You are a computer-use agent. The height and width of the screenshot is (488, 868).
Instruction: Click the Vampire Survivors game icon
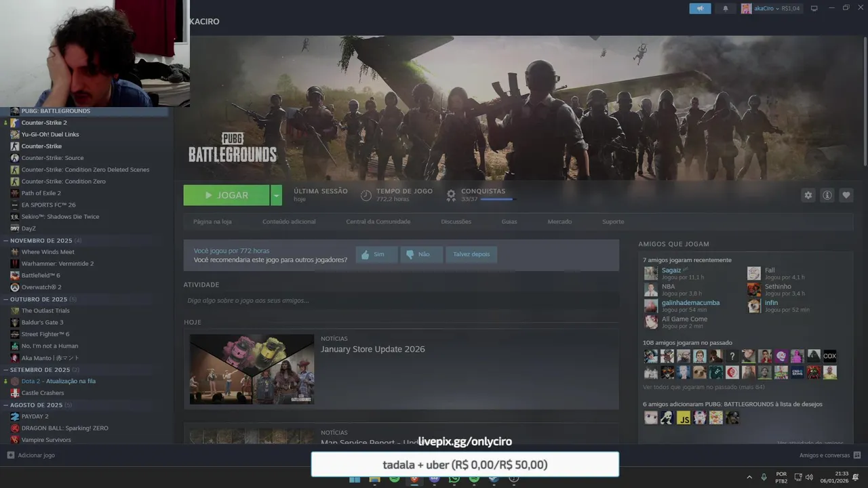click(x=15, y=440)
